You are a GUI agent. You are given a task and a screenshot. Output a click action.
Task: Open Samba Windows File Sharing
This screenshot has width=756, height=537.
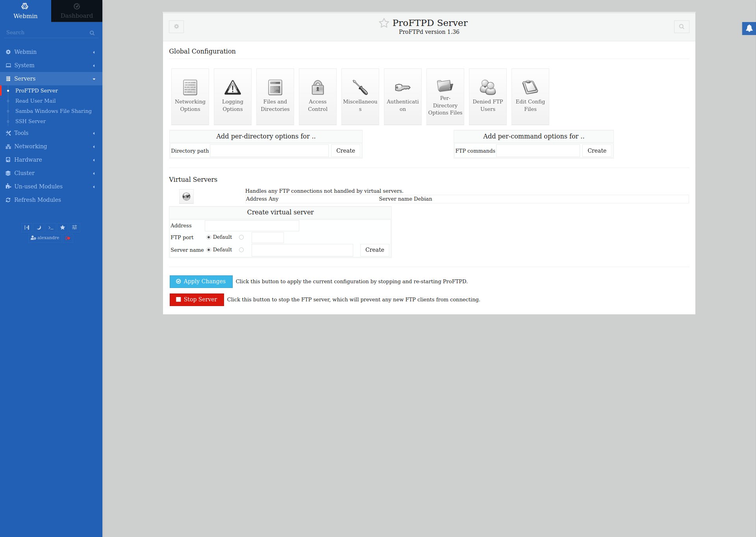[x=54, y=111]
